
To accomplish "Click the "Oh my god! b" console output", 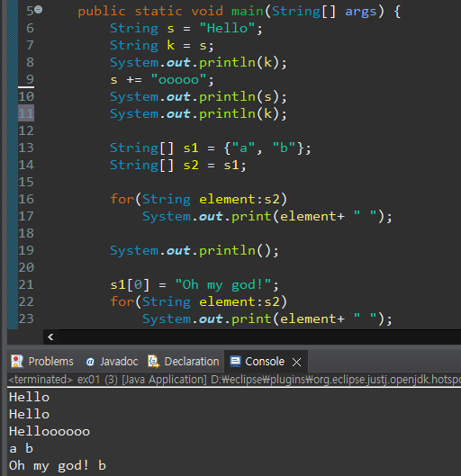I will (x=58, y=466).
